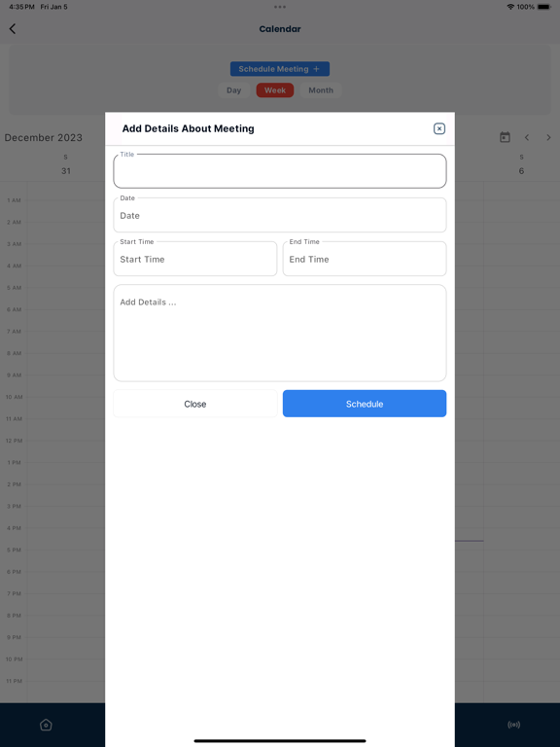The height and width of the screenshot is (747, 560).
Task: Tap the broadcast icon in bottom bar
Action: pos(513,725)
